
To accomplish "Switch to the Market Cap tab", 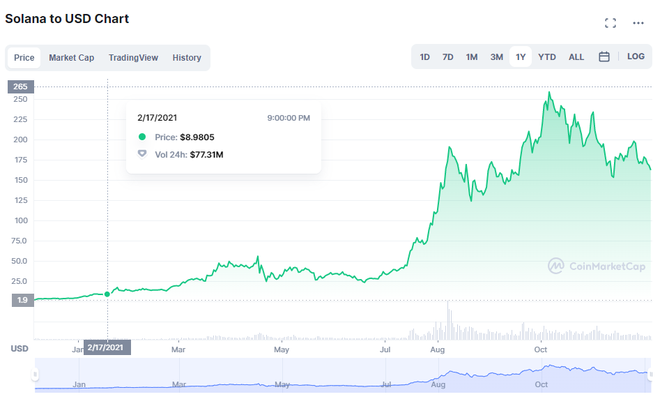I will (72, 58).
